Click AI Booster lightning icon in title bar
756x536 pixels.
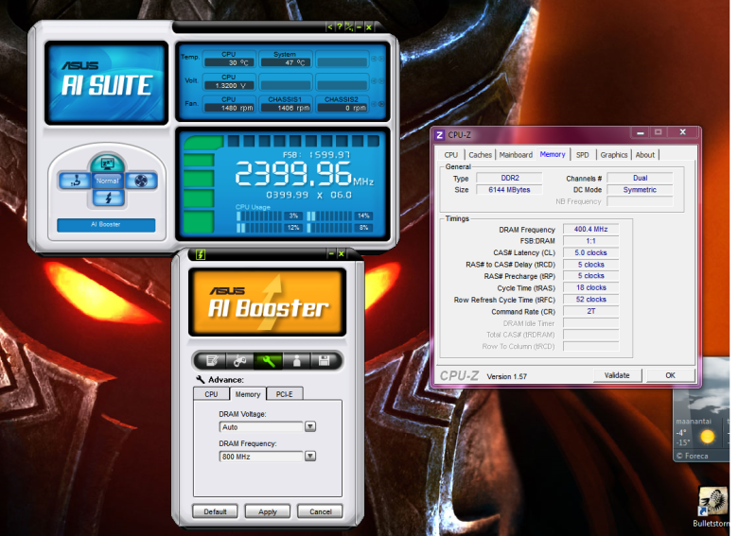201,254
